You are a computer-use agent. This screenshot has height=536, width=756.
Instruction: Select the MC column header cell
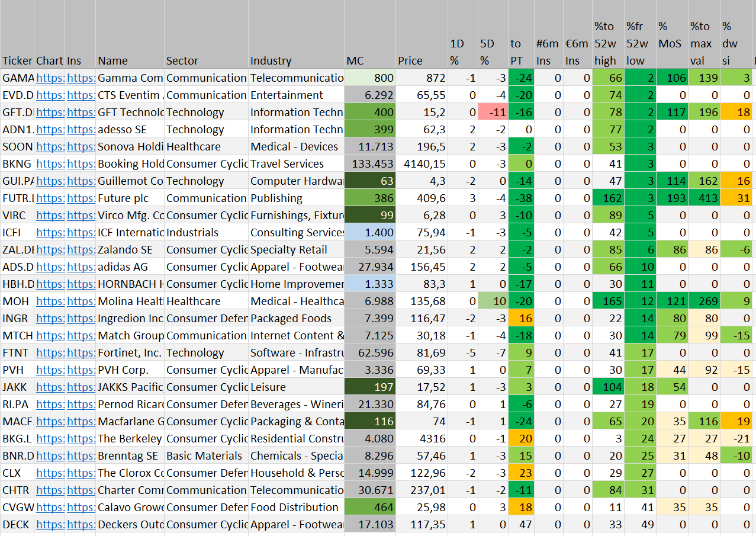click(x=369, y=60)
